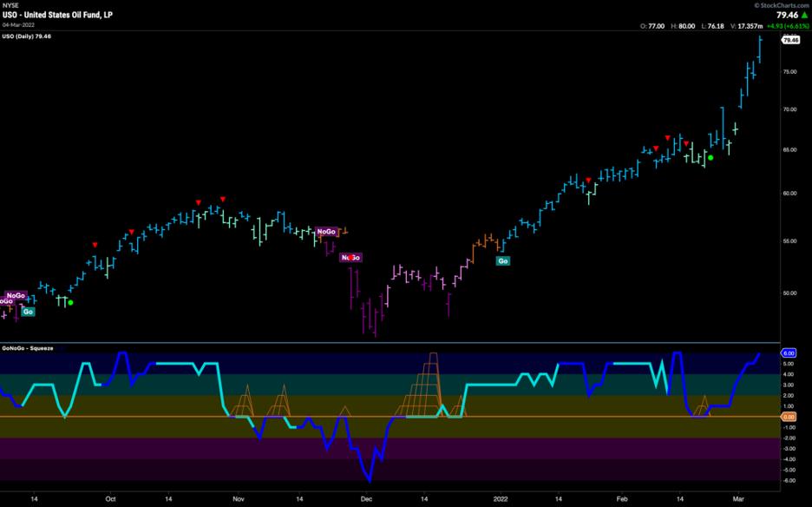Click the 79.46 current price tag on axis
Screen dimensions: 812x507
point(790,40)
